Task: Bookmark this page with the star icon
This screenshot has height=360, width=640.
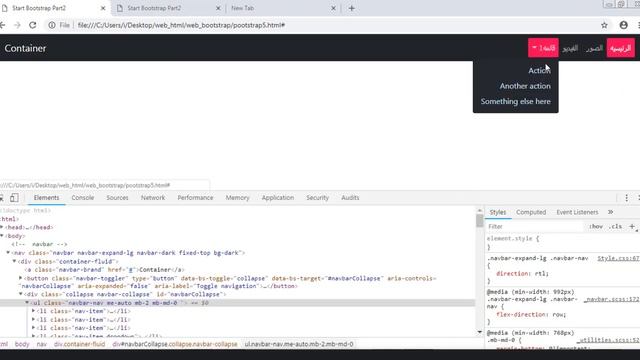Action: click(x=604, y=25)
